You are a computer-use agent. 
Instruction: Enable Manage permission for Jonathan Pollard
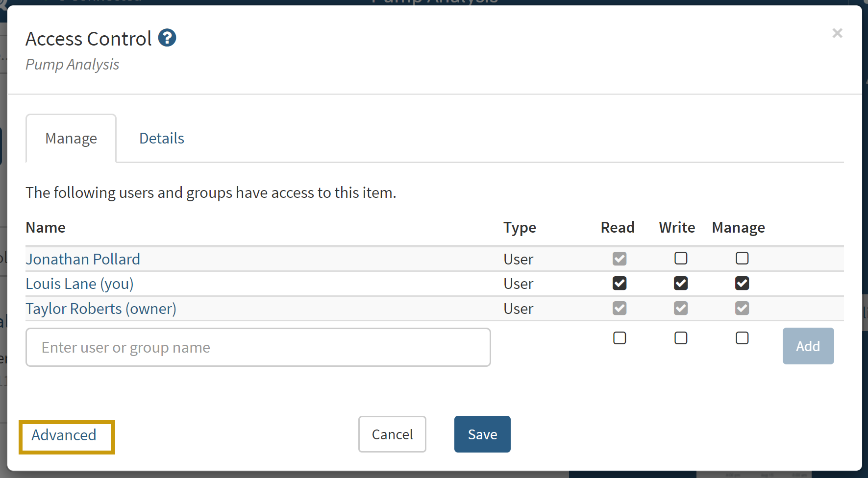coord(742,258)
